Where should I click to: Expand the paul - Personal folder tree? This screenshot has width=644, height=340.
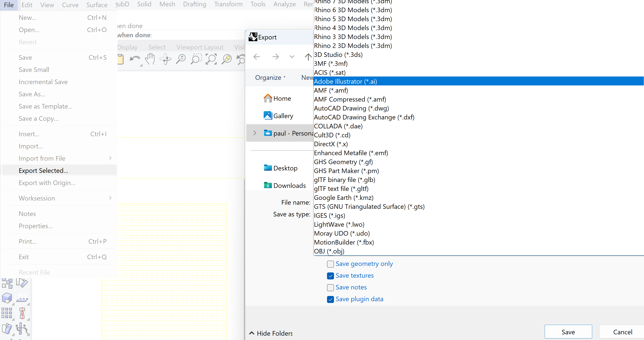[255, 133]
